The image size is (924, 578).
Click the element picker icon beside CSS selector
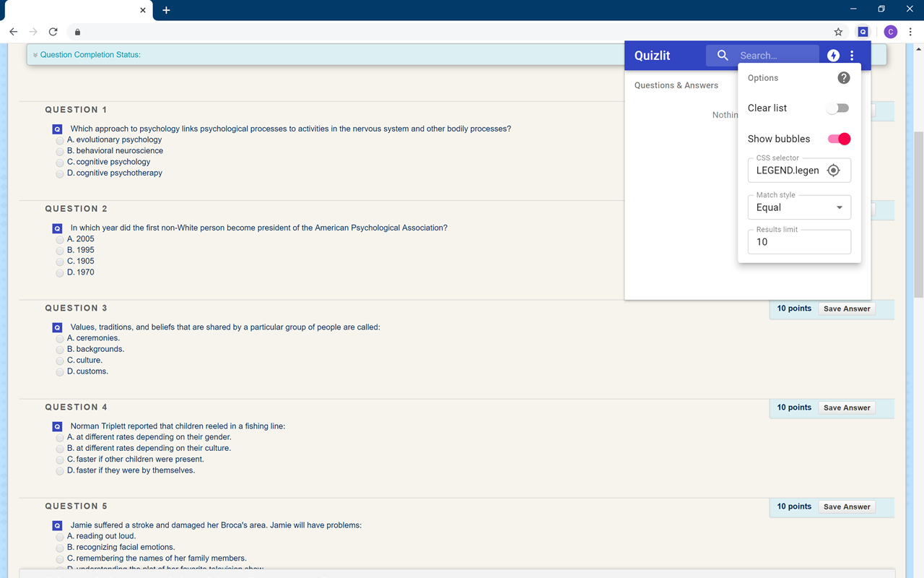[834, 170]
